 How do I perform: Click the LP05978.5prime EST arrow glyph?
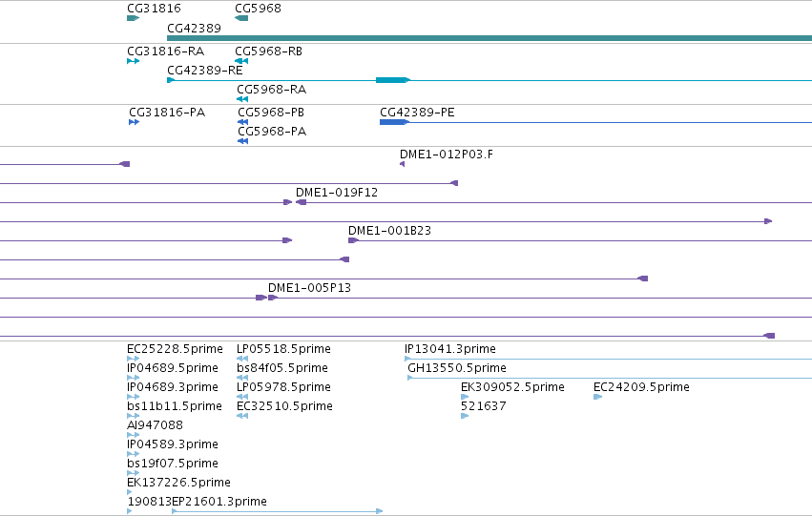(242, 397)
